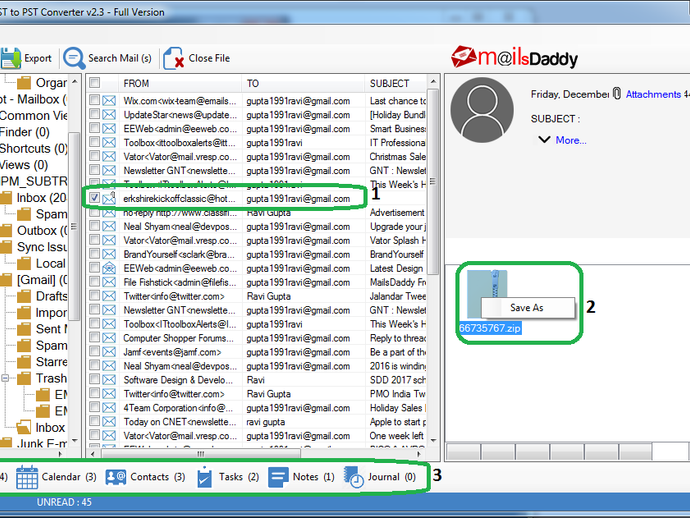Click envelope icon of Jamf email
Viewport: 690px width, 518px height.
109,352
